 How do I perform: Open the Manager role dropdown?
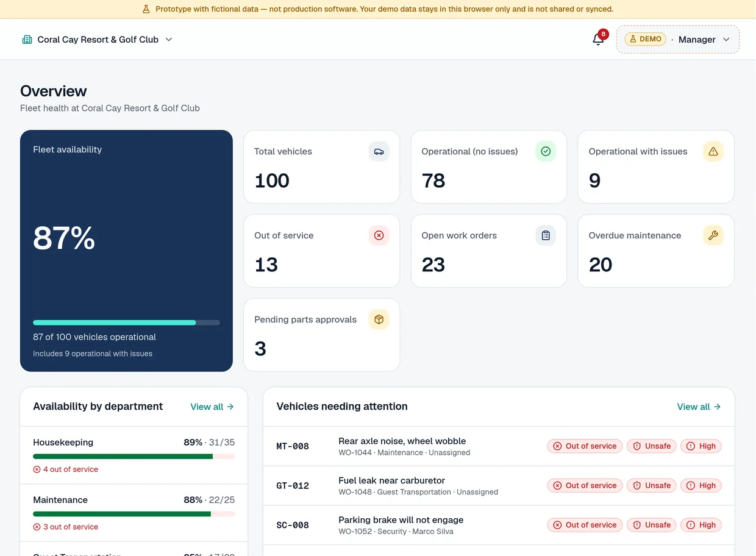point(678,40)
